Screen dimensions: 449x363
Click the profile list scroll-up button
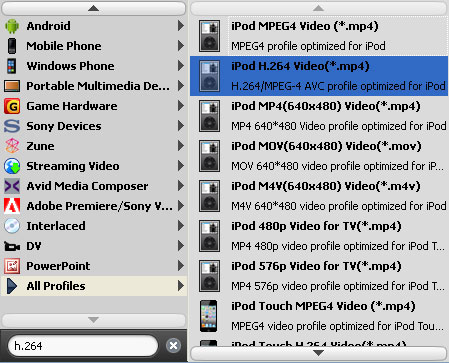[319, 8]
